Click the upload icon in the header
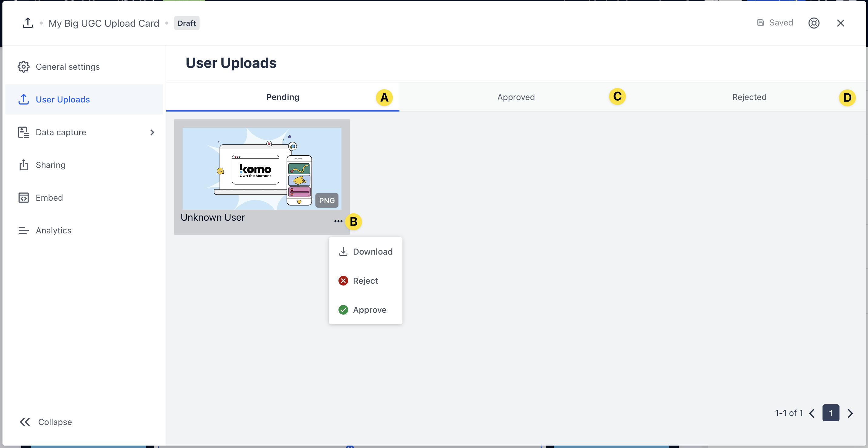Image resolution: width=868 pixels, height=448 pixels. point(28,23)
